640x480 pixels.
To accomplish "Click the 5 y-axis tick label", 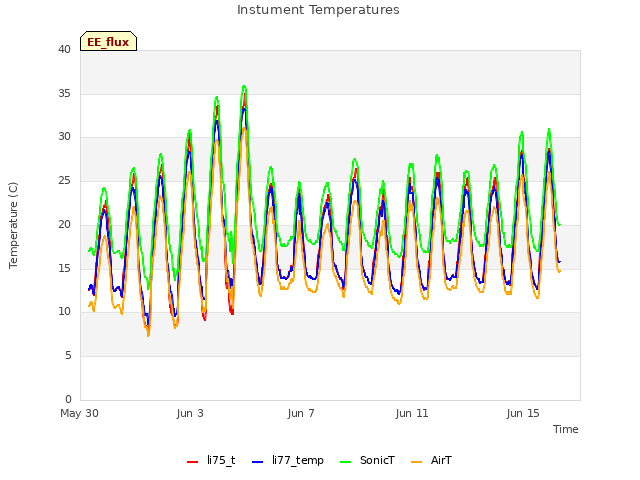I will pos(68,356).
